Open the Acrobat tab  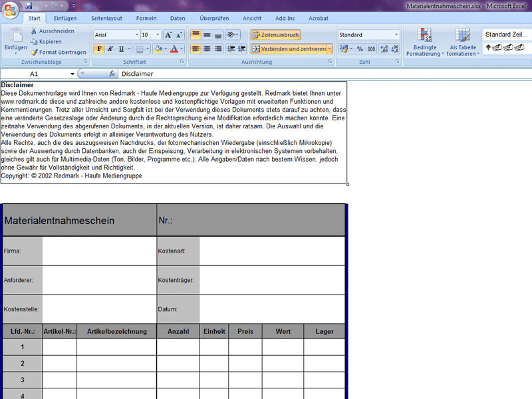click(319, 19)
